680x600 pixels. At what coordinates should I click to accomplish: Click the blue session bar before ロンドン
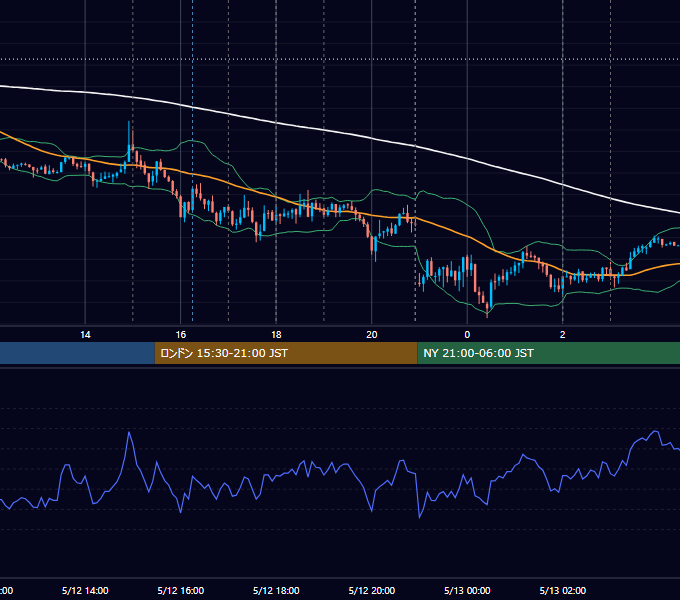point(77,353)
